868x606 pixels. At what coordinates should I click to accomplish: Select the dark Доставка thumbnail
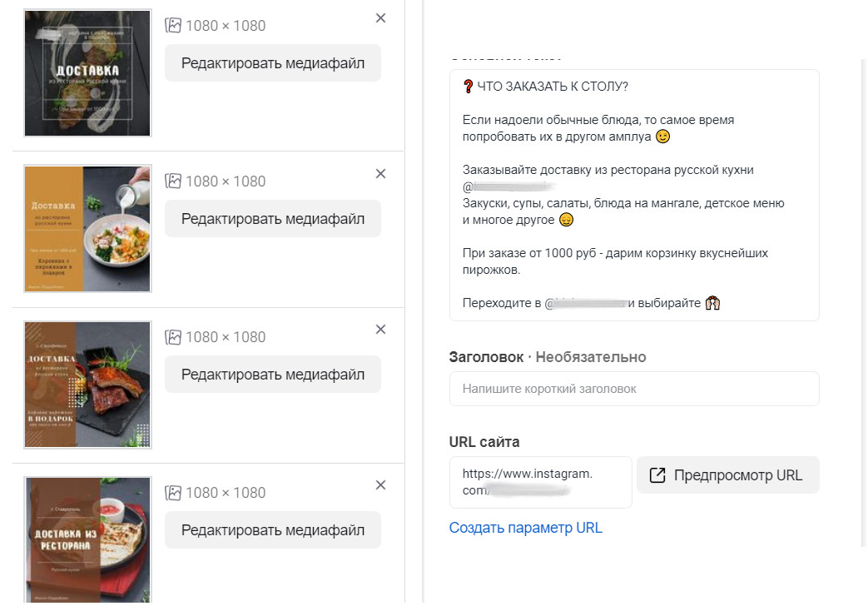pos(87,73)
